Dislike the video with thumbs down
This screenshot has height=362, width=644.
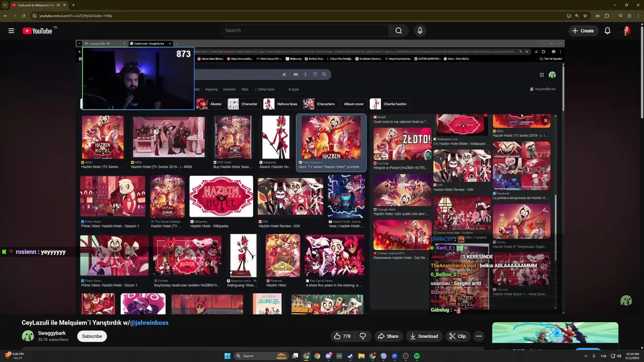pyautogui.click(x=362, y=336)
